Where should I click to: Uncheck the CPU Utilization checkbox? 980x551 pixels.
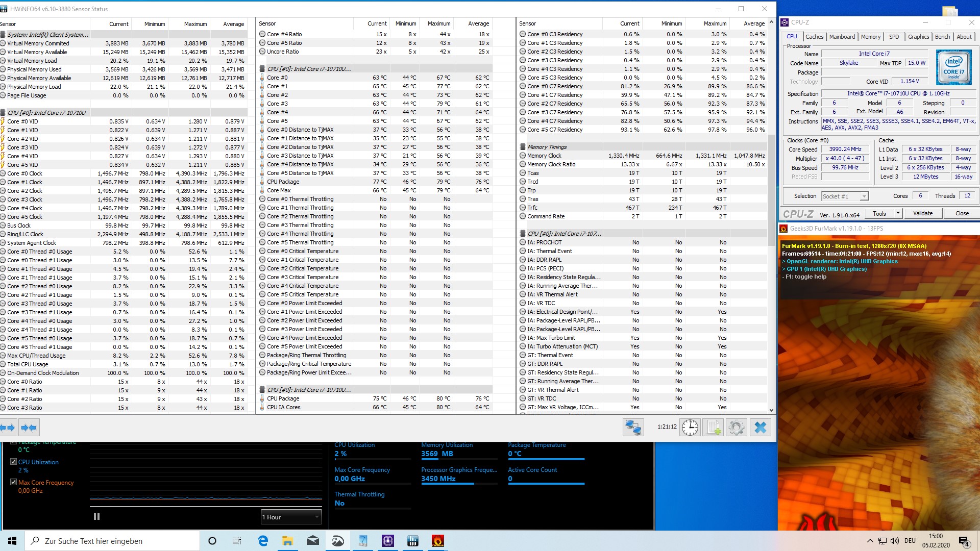14,462
